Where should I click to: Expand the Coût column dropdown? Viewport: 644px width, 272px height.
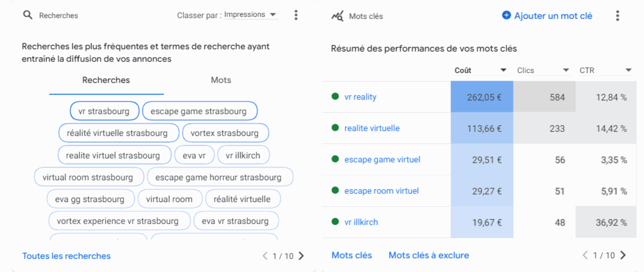click(x=503, y=70)
